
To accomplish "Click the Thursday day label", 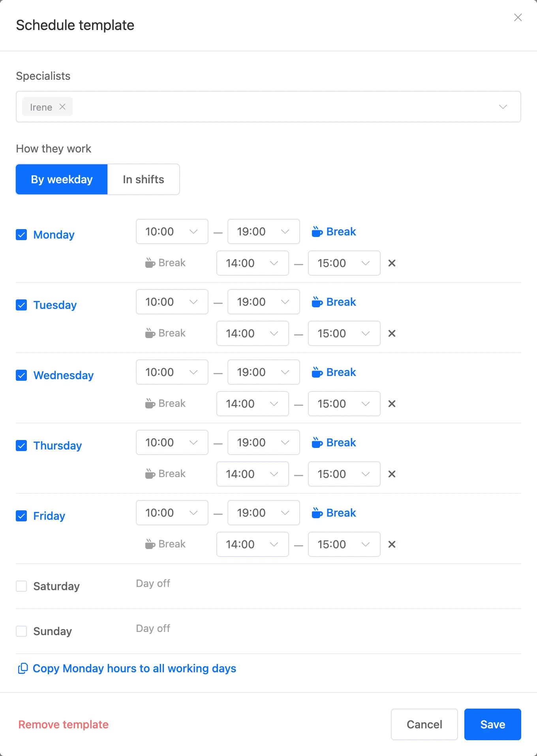I will click(57, 446).
